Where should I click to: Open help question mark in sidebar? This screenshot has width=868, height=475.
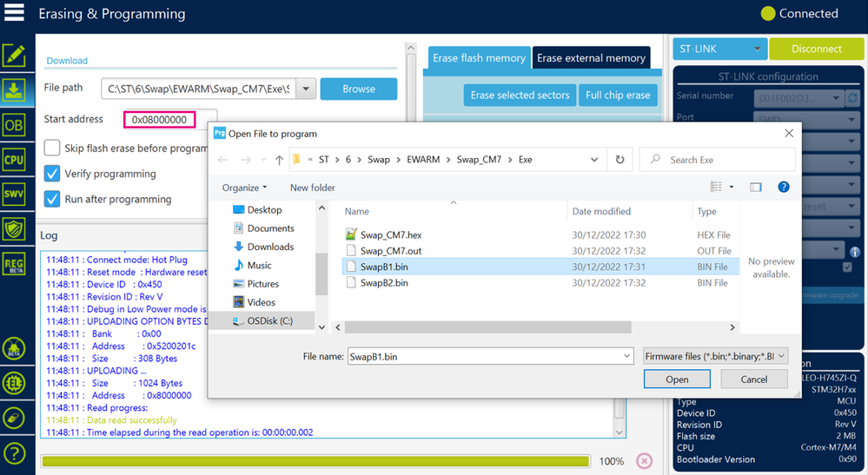coord(14,453)
